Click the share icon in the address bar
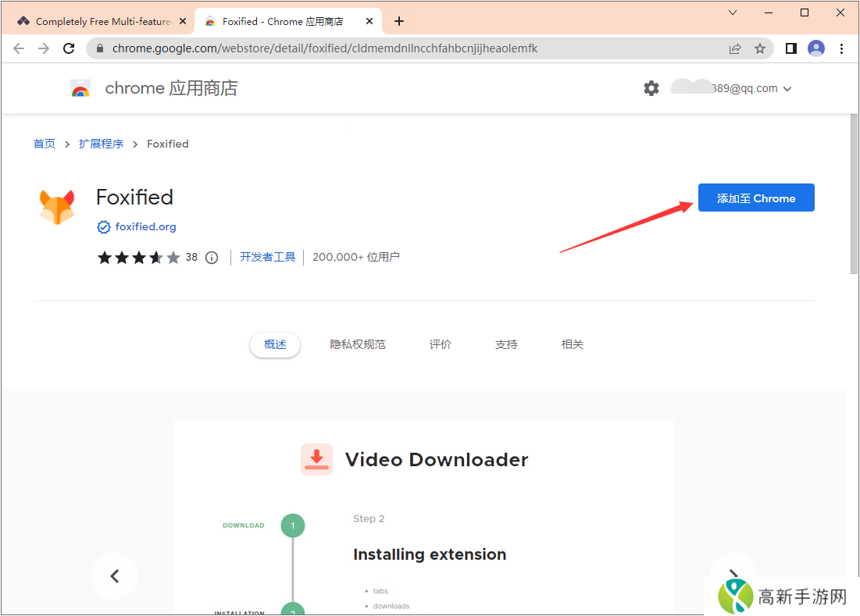860x616 pixels. 735,48
